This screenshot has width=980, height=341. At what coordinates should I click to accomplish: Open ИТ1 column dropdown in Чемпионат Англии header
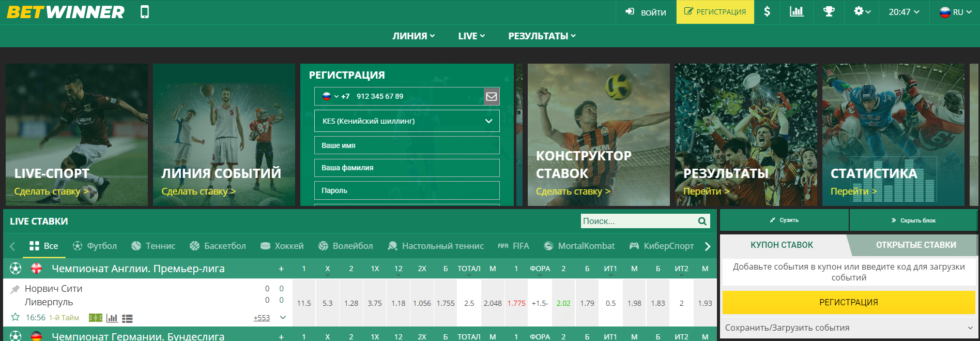click(610, 270)
